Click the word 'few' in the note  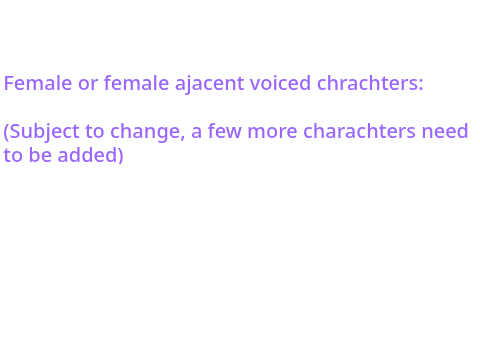click(x=225, y=131)
